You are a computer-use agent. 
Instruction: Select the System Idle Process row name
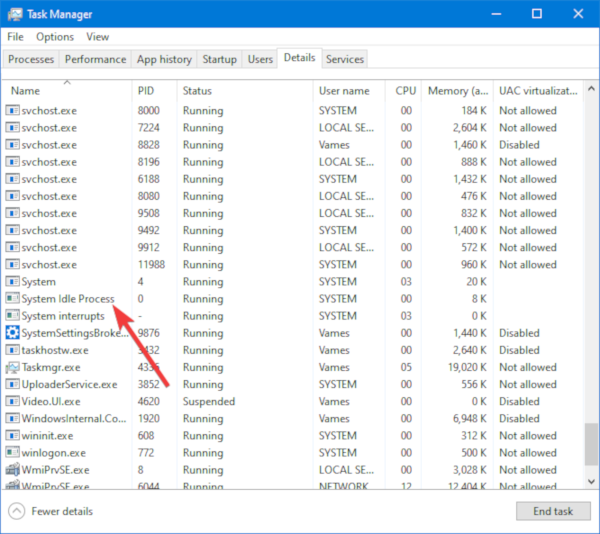(68, 299)
